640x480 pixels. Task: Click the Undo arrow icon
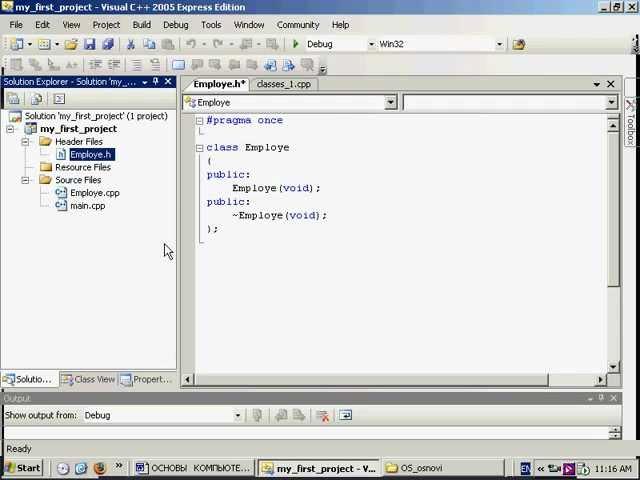pyautogui.click(x=191, y=44)
